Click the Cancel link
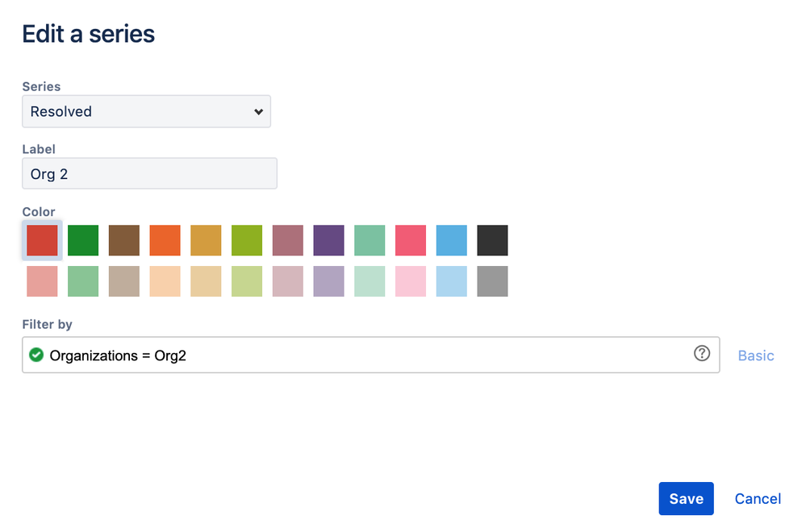The width and height of the screenshot is (806, 532). (x=758, y=498)
